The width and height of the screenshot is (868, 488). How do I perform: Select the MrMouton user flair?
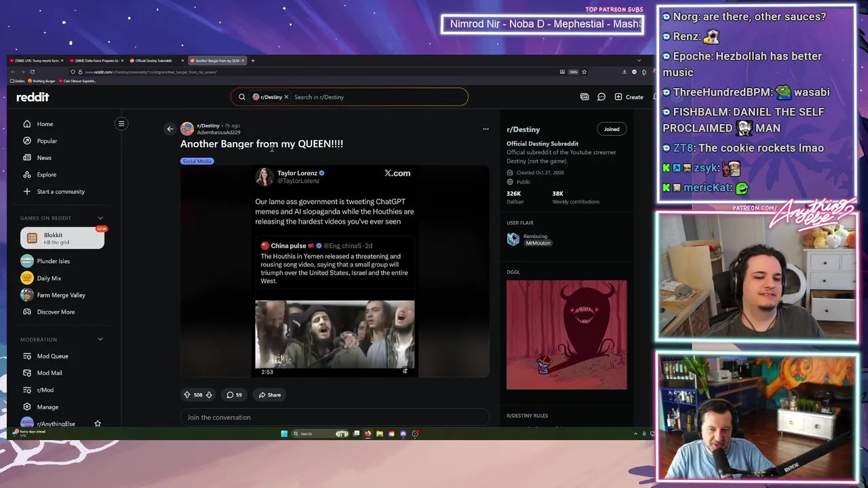538,243
